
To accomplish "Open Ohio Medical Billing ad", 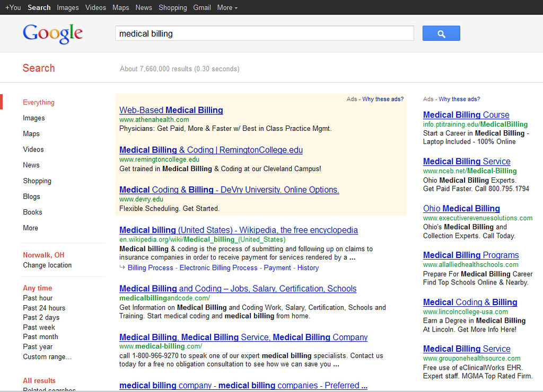I will tap(462, 209).
